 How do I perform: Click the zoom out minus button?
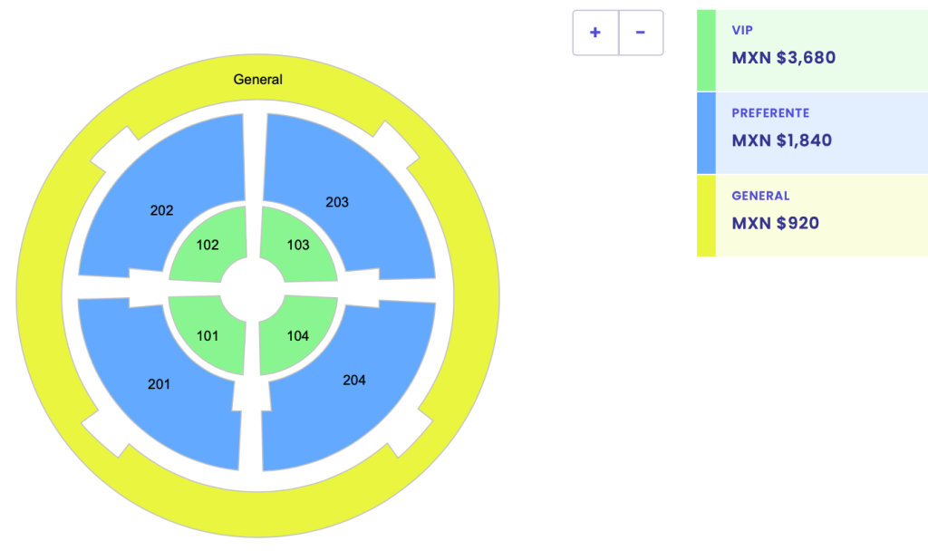tap(641, 33)
